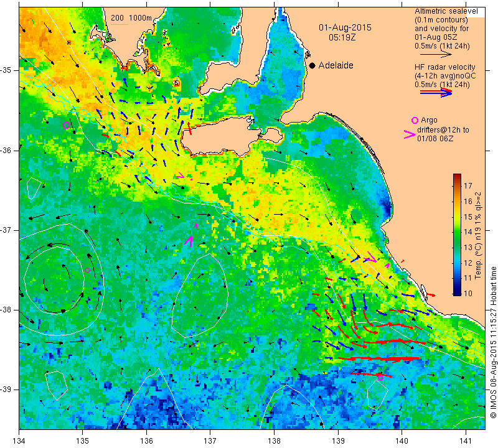Screen dimensions: 498x448
Task: Click the red and blue HF radar scale arrow
Action: (x=436, y=93)
